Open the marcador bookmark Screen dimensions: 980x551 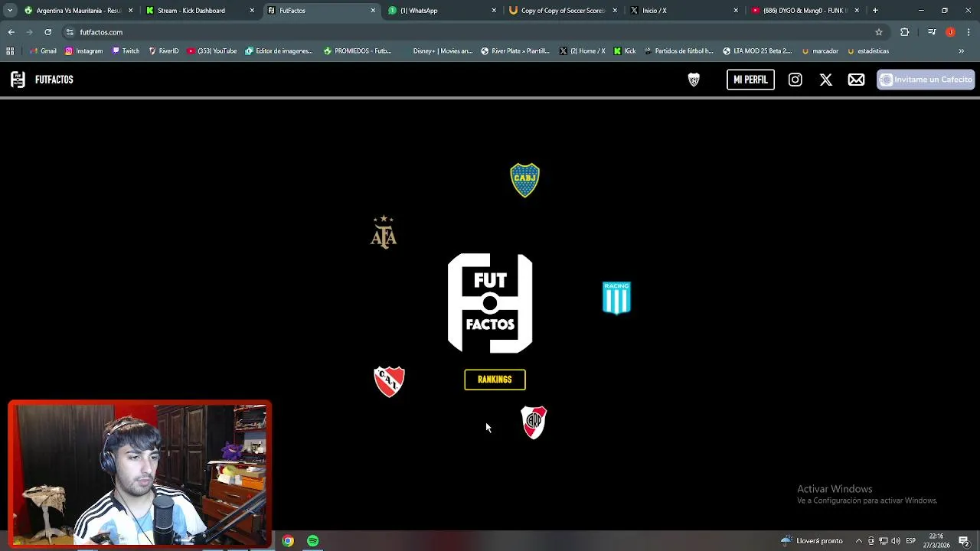pyautogui.click(x=820, y=51)
